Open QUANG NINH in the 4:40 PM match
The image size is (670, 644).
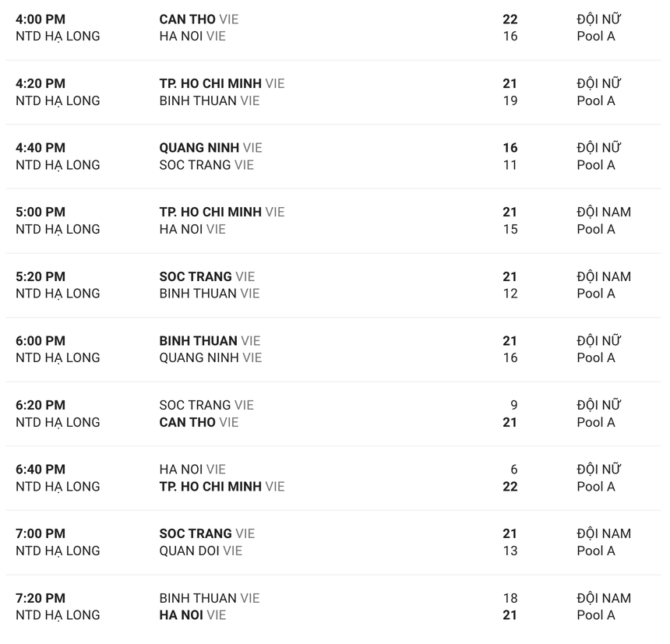point(199,148)
